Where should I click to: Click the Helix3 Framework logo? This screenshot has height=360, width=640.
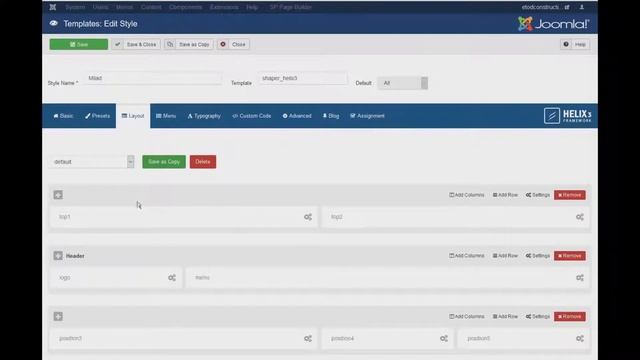tap(567, 116)
